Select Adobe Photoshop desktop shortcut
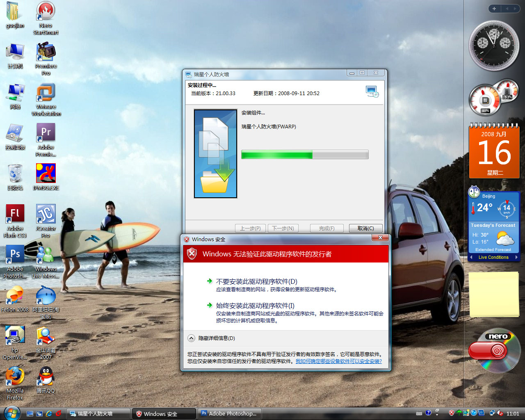Screen dimensions: 525x420 (15, 262)
